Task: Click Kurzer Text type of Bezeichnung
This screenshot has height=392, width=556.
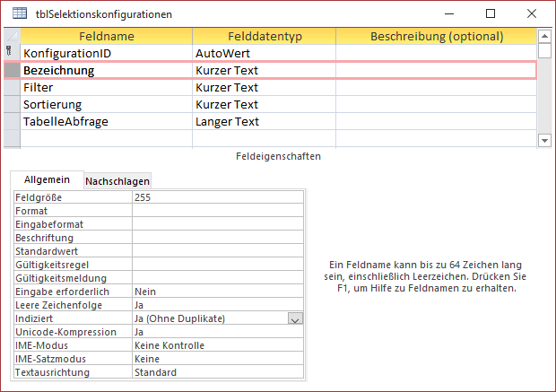Action: 265,70
